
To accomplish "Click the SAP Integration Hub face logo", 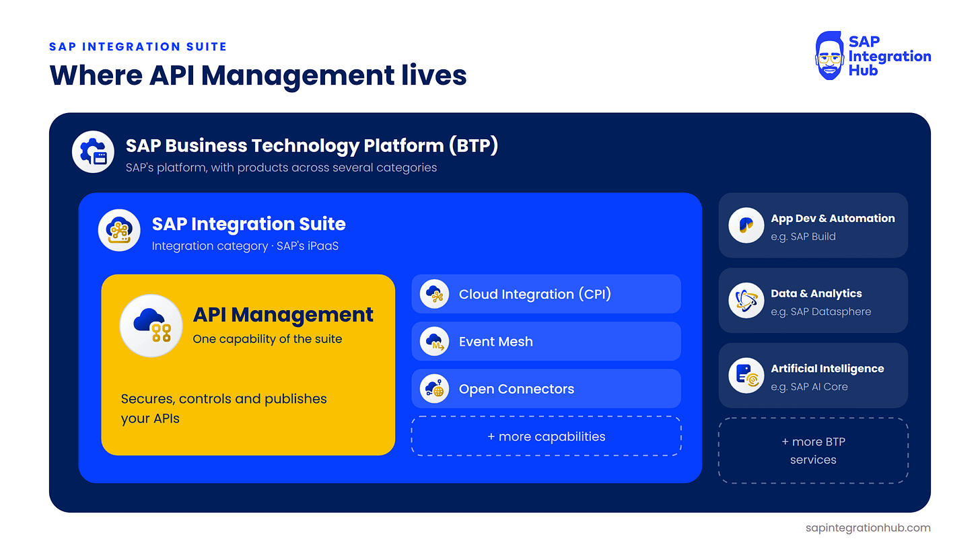I will pyautogui.click(x=829, y=56).
